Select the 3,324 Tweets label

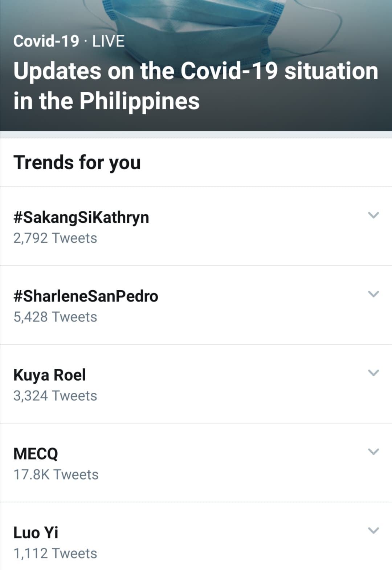click(x=55, y=396)
